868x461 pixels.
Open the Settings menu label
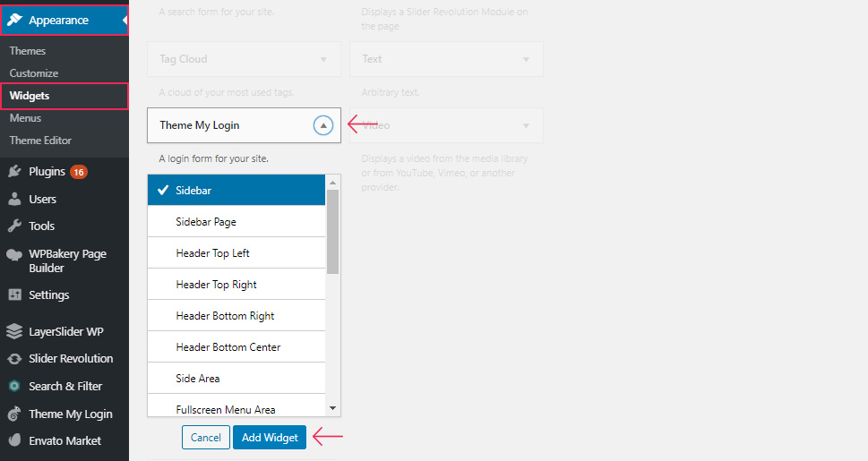point(49,295)
